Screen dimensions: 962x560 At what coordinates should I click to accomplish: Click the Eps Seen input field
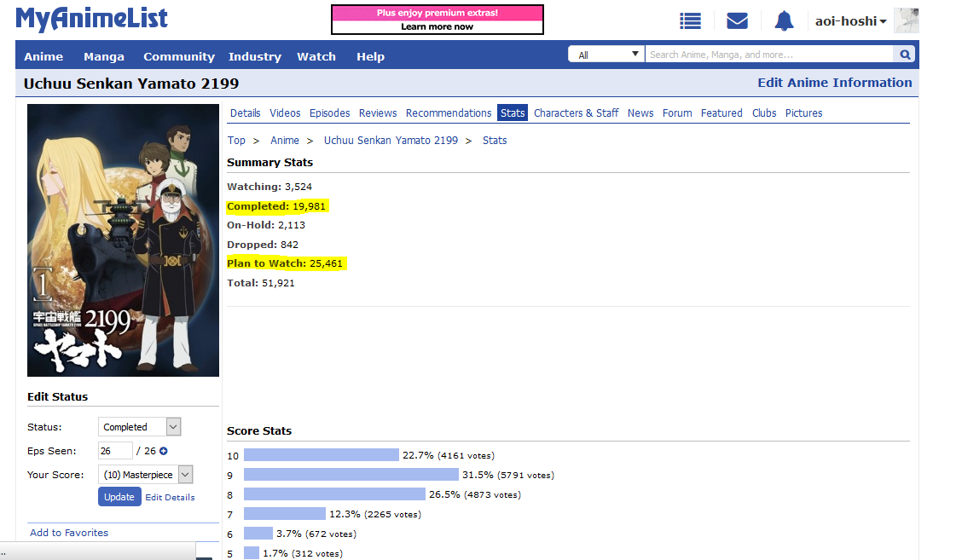click(x=115, y=451)
